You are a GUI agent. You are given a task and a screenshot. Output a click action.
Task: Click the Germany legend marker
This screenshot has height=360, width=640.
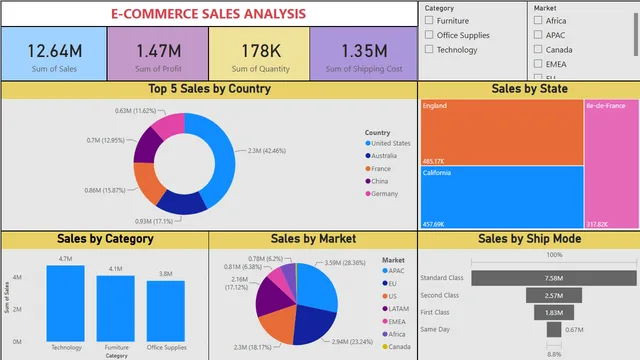368,193
